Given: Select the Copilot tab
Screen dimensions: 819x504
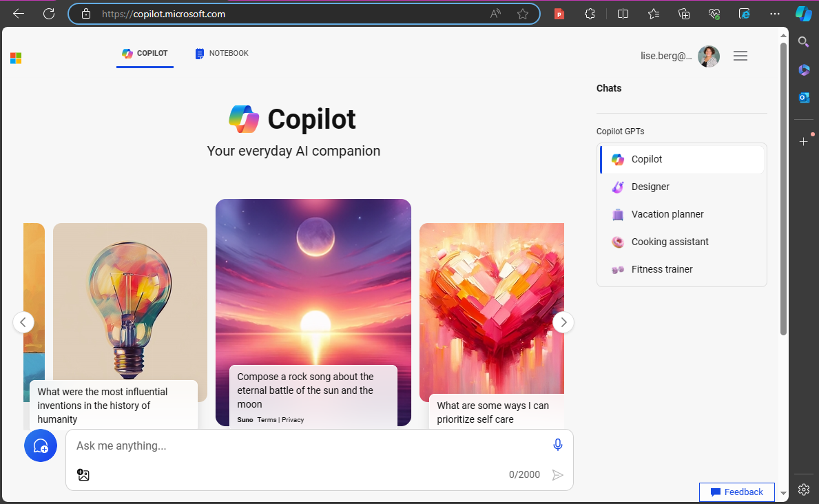Looking at the screenshot, I should (145, 54).
